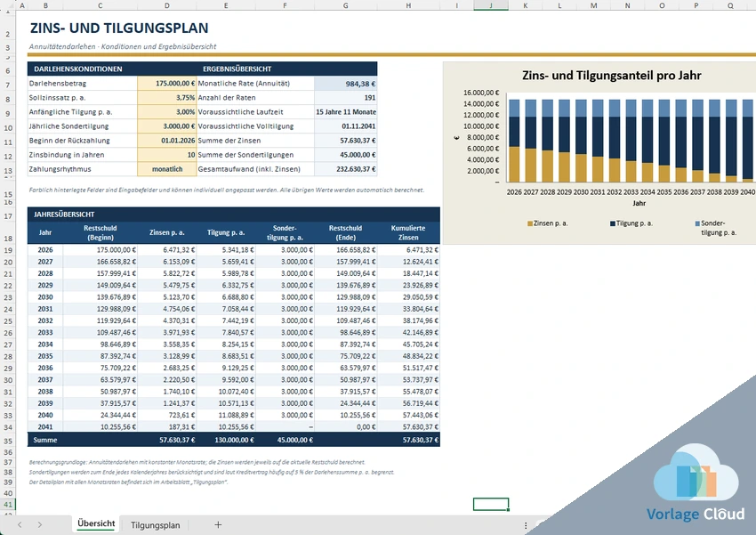Click the Tilgung p. a. legend swatch
This screenshot has height=535, width=756.
pos(613,223)
